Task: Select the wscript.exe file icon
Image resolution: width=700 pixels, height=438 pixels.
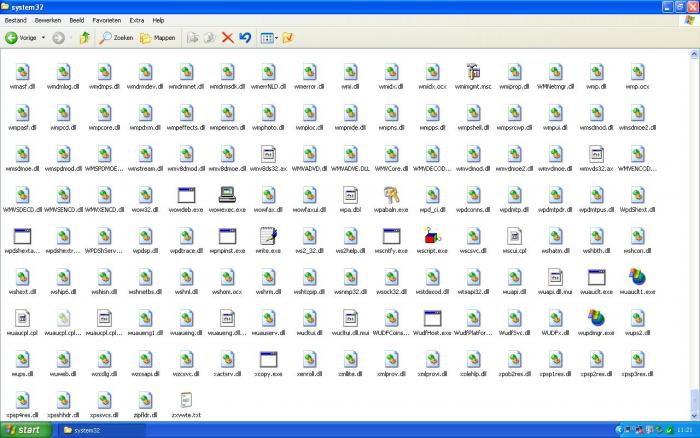Action: click(x=432, y=236)
